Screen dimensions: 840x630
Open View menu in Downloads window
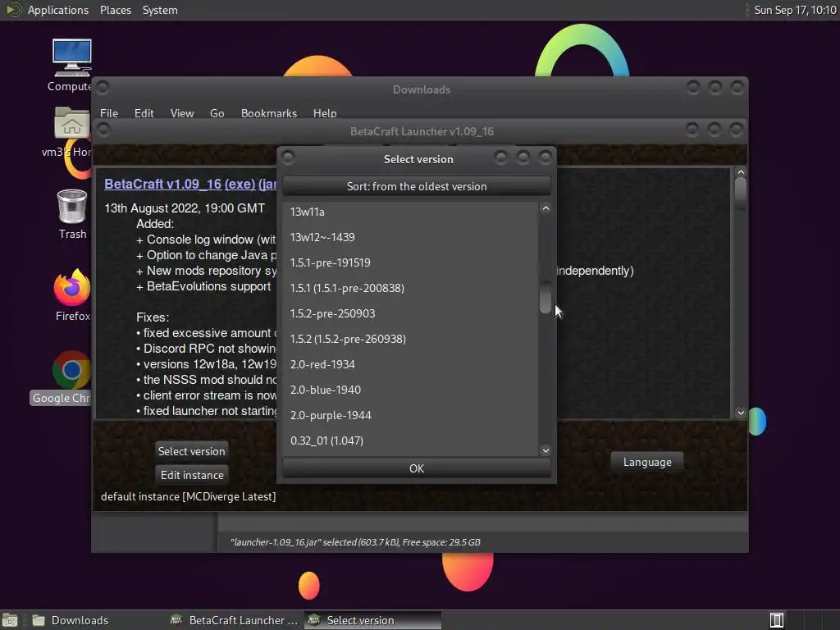click(x=181, y=113)
